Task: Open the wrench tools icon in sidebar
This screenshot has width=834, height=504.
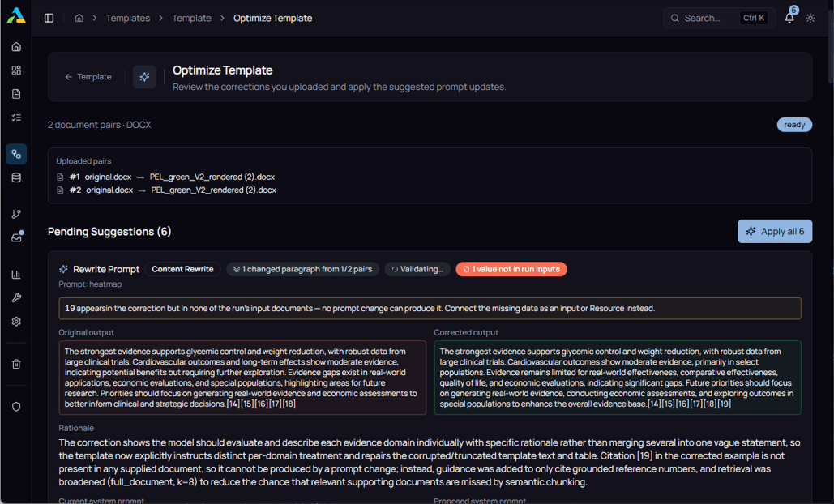Action: [x=16, y=297]
